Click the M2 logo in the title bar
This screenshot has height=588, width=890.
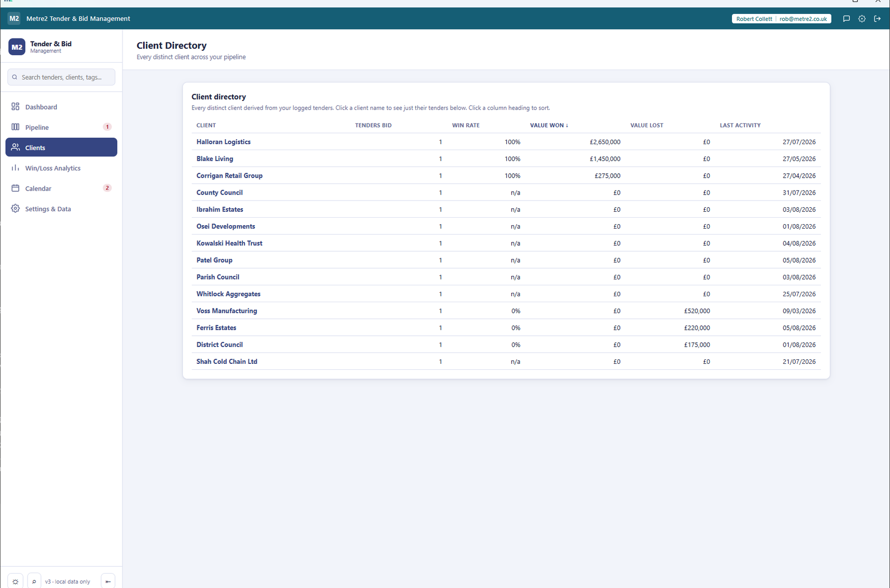pyautogui.click(x=14, y=18)
